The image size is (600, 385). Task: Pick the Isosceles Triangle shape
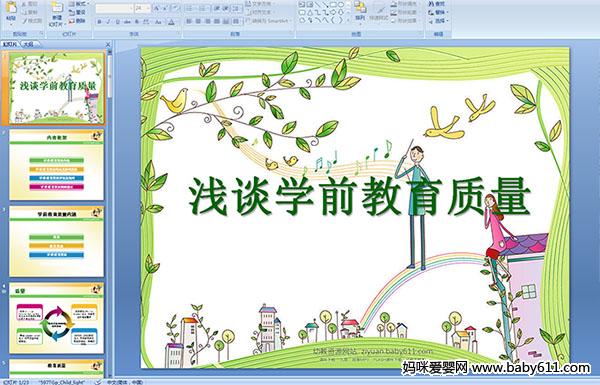(310, 12)
